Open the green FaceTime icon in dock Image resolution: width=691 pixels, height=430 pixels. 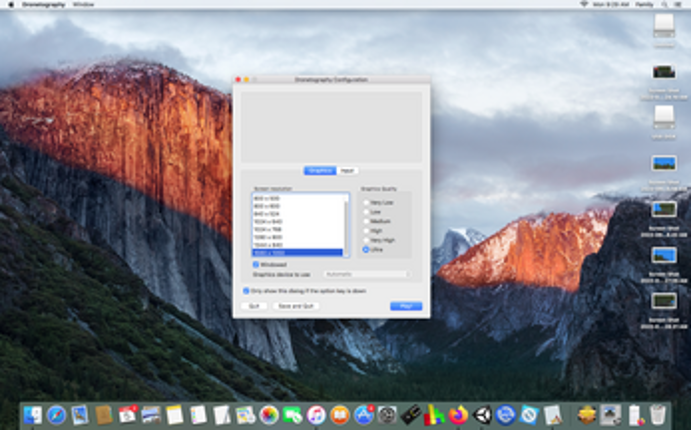pos(292,415)
